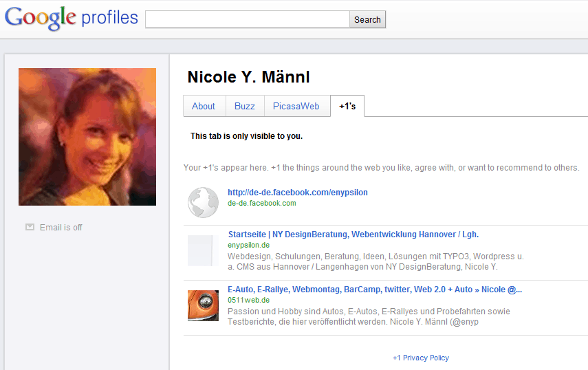Click the Email is off text
This screenshot has width=588, height=370.
pyautogui.click(x=61, y=228)
